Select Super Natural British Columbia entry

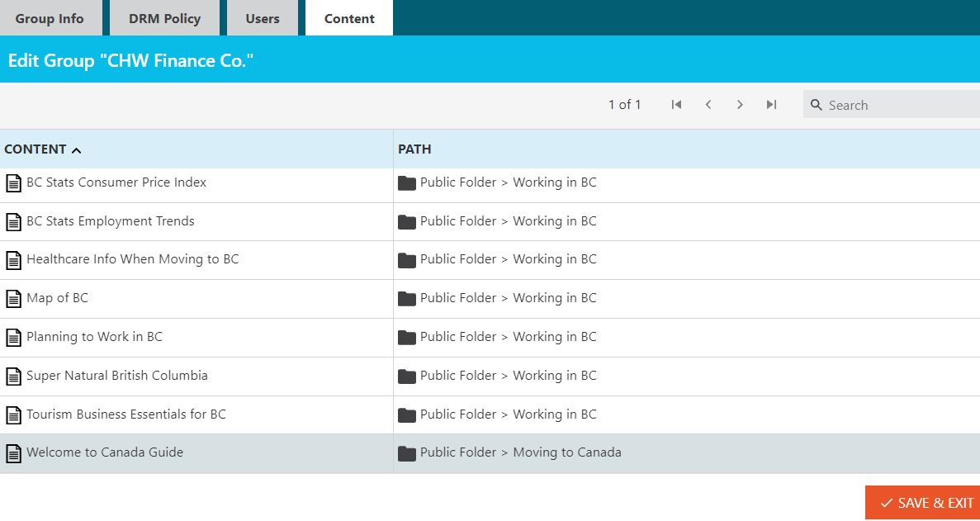click(x=117, y=376)
